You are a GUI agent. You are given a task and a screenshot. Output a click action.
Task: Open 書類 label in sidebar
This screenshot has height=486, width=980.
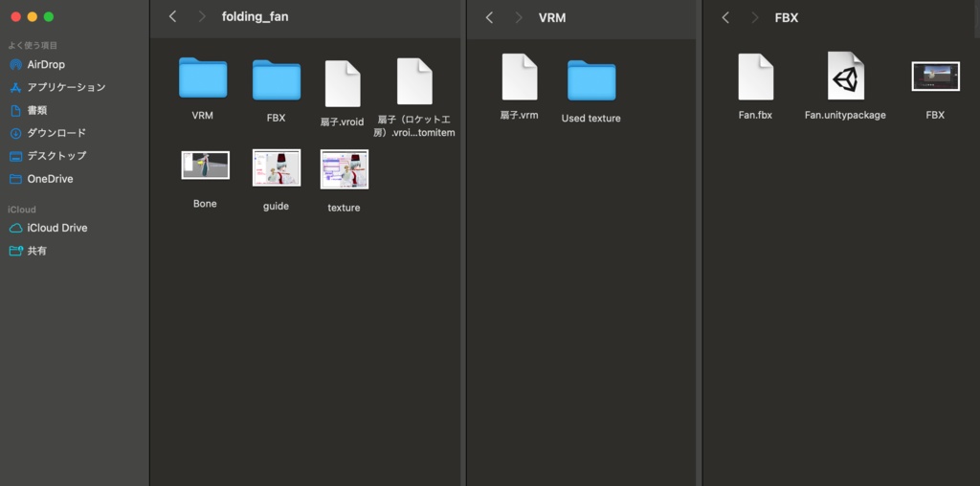pyautogui.click(x=37, y=111)
